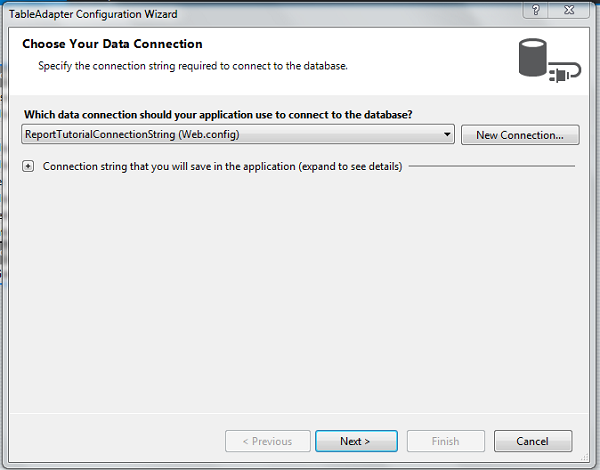Screen dimensions: 600x470
Task: Open the data connection dropdown arrow
Action: tap(447, 134)
